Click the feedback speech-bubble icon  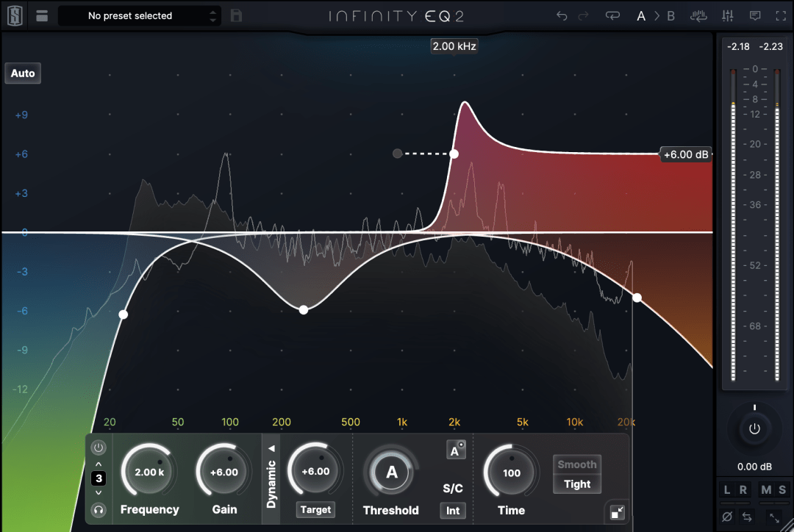pyautogui.click(x=755, y=15)
